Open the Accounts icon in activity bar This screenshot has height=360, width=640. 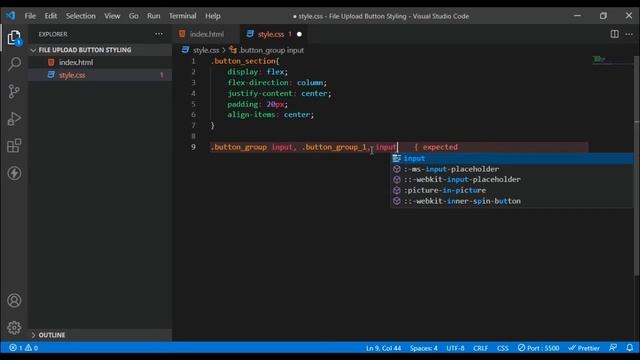click(14, 300)
